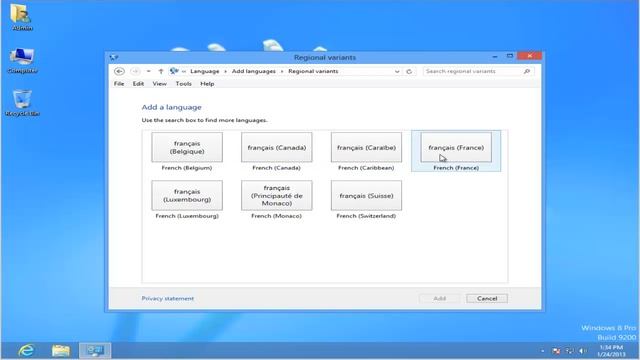Open the Edit menu
The width and height of the screenshot is (640, 360).
138,84
